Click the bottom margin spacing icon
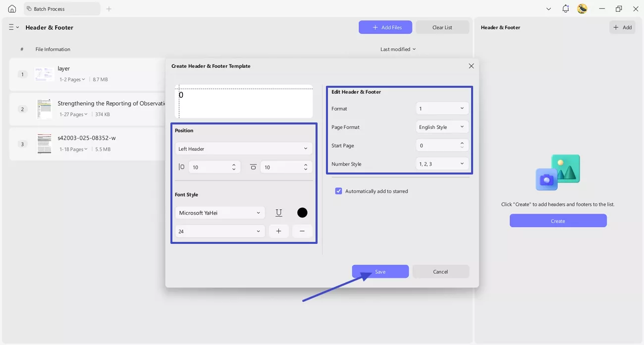The image size is (644, 345). click(x=253, y=167)
